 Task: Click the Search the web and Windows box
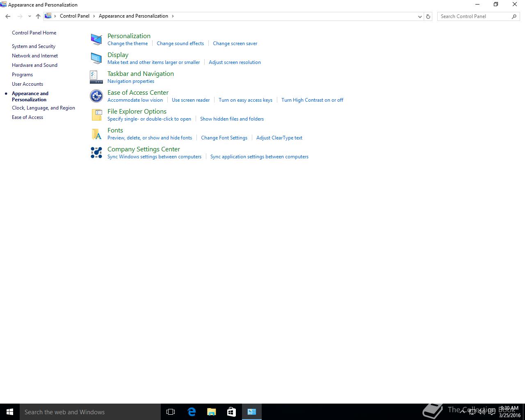pos(90,412)
